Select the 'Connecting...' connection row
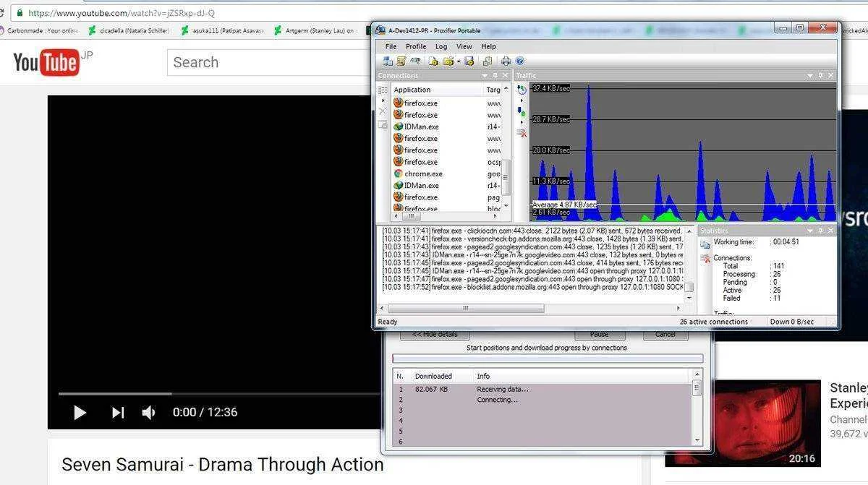 (542, 400)
